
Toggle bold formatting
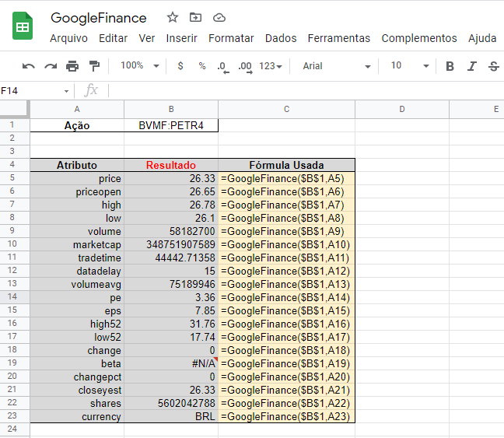point(450,66)
